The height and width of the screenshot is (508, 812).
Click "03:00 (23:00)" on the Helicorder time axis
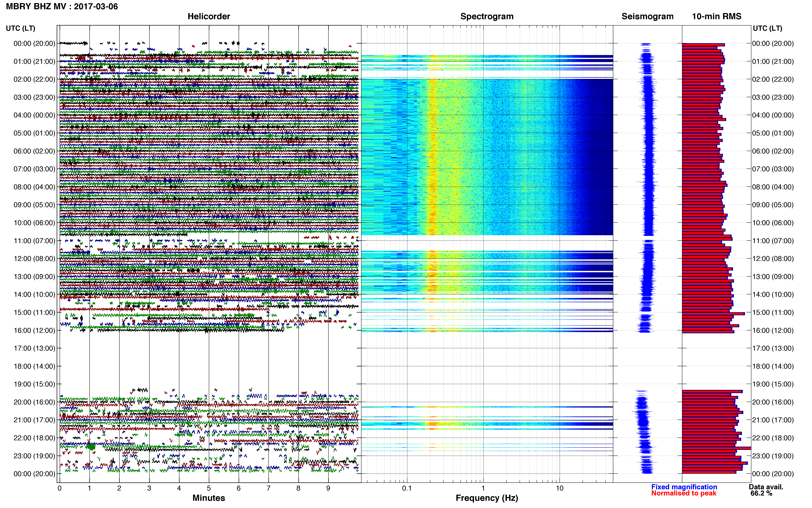coord(34,97)
